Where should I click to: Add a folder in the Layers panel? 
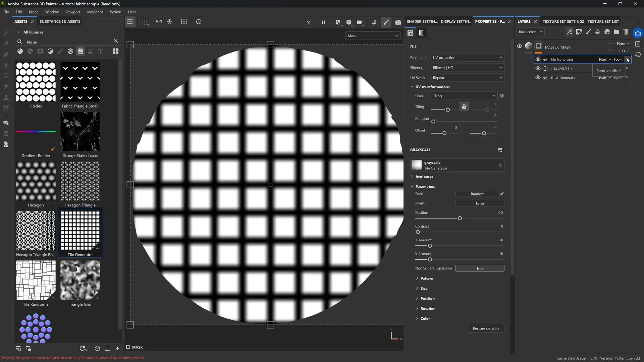[616, 32]
